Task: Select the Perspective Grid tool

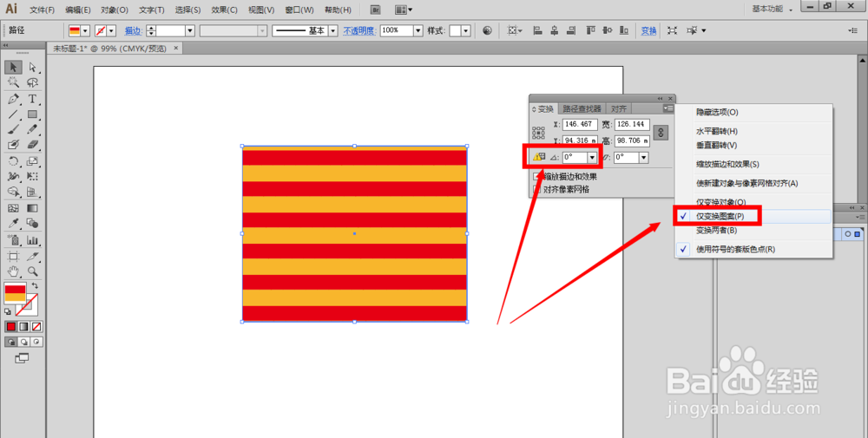Action: (32, 192)
